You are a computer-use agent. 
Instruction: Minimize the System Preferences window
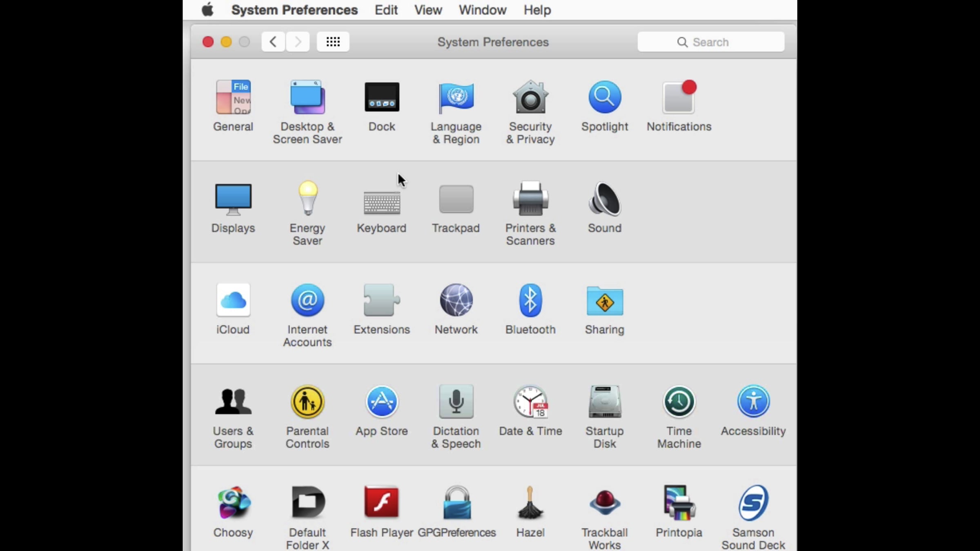pos(226,42)
